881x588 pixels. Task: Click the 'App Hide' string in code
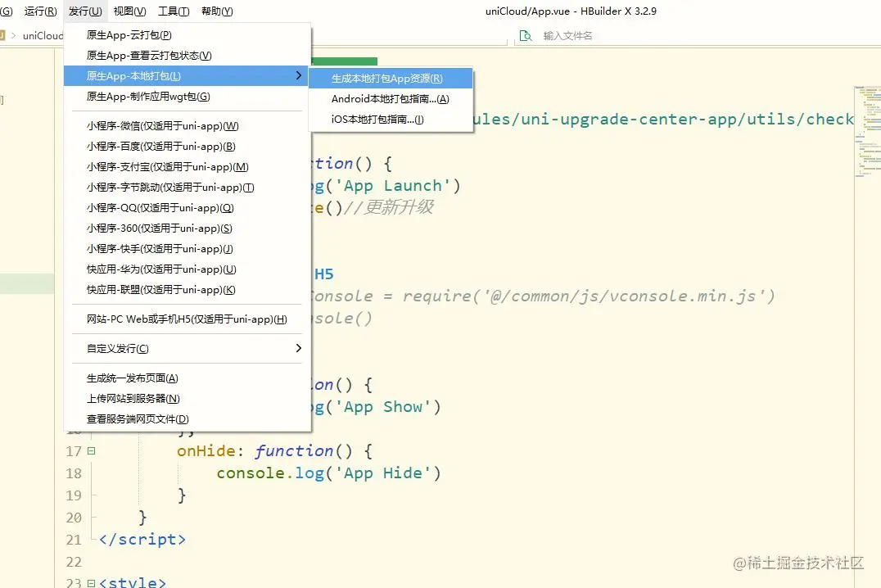(382, 473)
